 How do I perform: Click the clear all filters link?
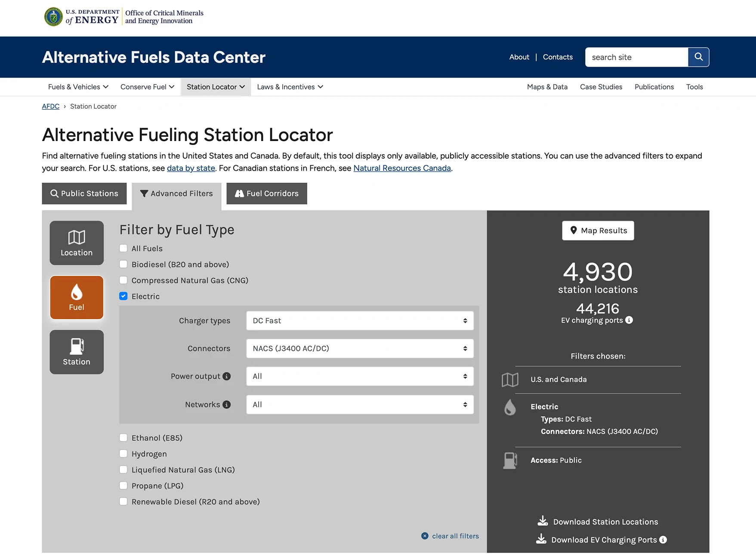point(455,536)
